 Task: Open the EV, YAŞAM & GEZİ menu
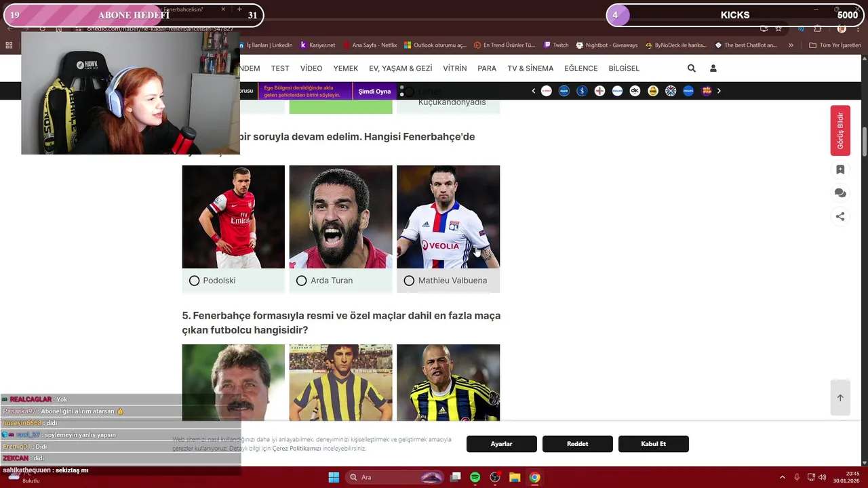click(401, 68)
